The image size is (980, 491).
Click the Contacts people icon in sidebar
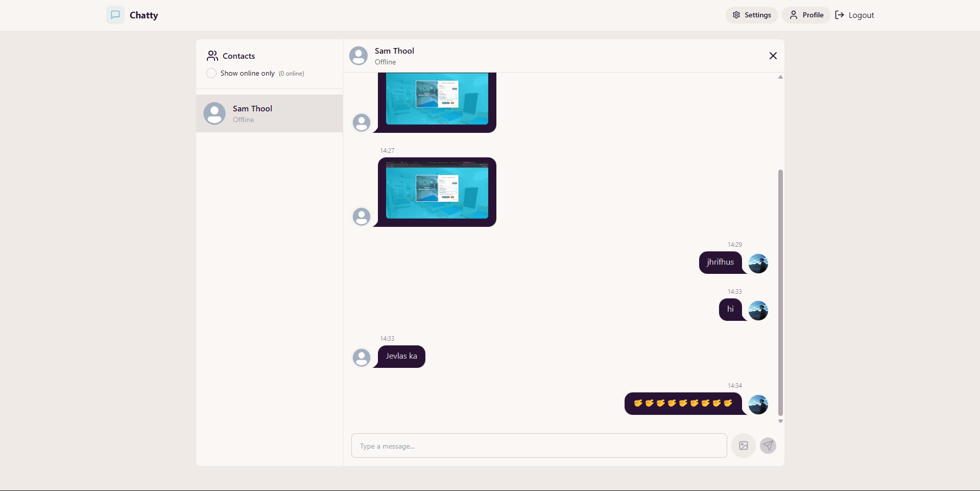pyautogui.click(x=212, y=56)
